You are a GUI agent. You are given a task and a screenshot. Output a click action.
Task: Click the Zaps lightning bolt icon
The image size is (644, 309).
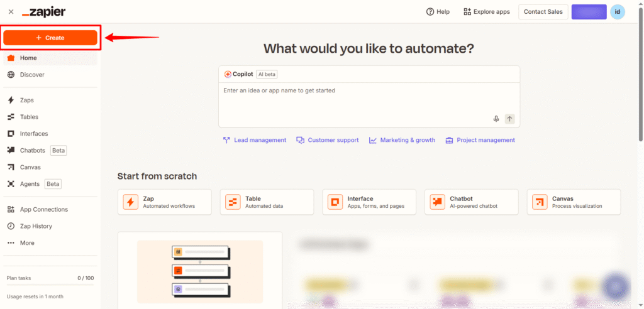[11, 100]
